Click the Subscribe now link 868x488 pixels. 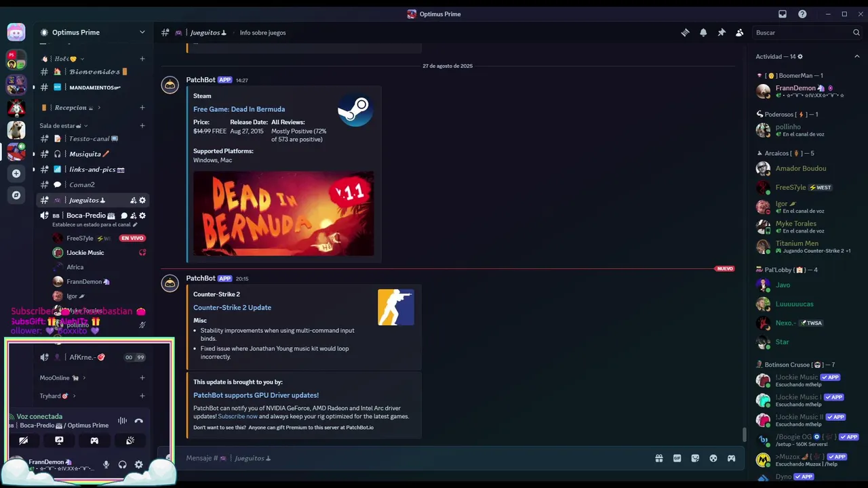point(237,416)
